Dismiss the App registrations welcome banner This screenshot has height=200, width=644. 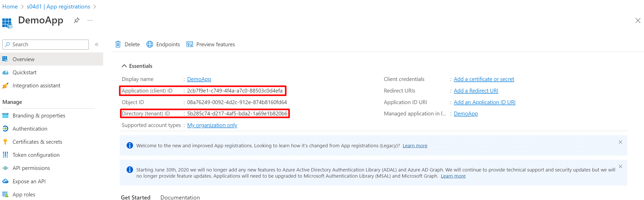click(x=620, y=142)
